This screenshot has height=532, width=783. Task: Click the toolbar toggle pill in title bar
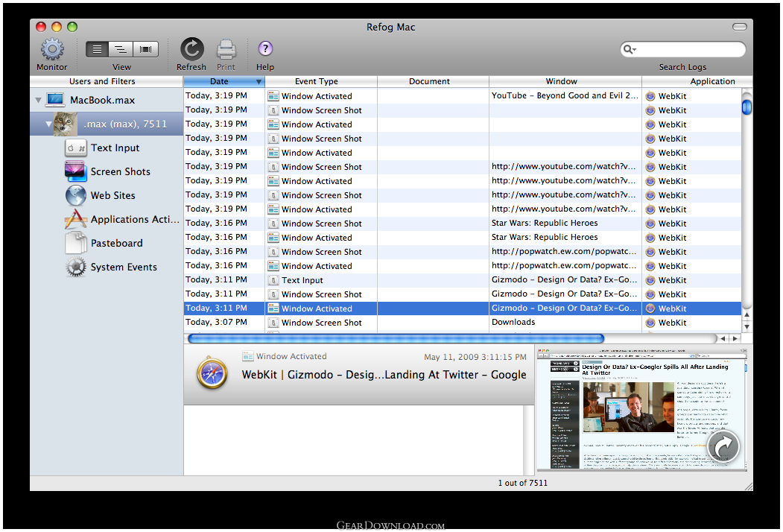pyautogui.click(x=740, y=27)
